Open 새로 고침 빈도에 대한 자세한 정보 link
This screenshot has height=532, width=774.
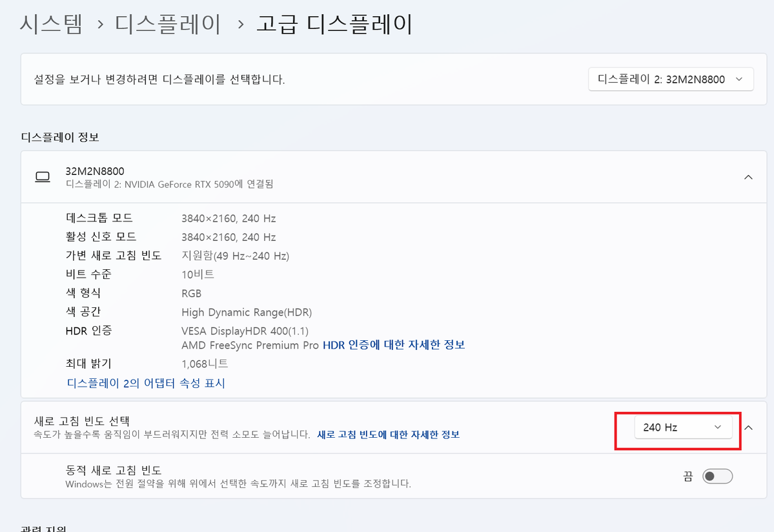(x=388, y=435)
